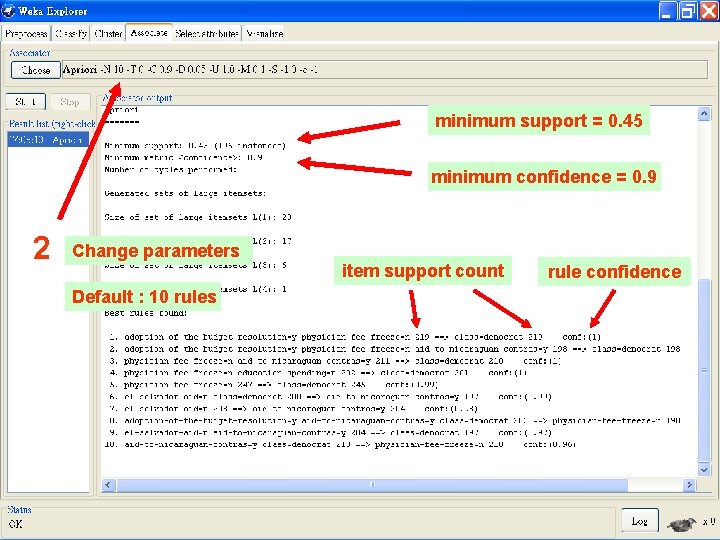This screenshot has width=720, height=540.
Task: Minimize the Weka Explorer window
Action: pos(667,11)
